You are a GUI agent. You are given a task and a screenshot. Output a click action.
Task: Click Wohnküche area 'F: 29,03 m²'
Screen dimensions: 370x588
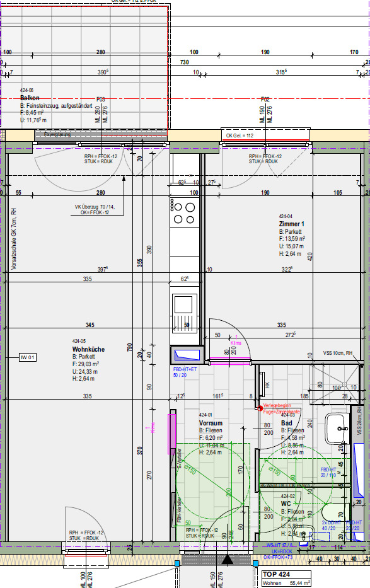click(86, 364)
